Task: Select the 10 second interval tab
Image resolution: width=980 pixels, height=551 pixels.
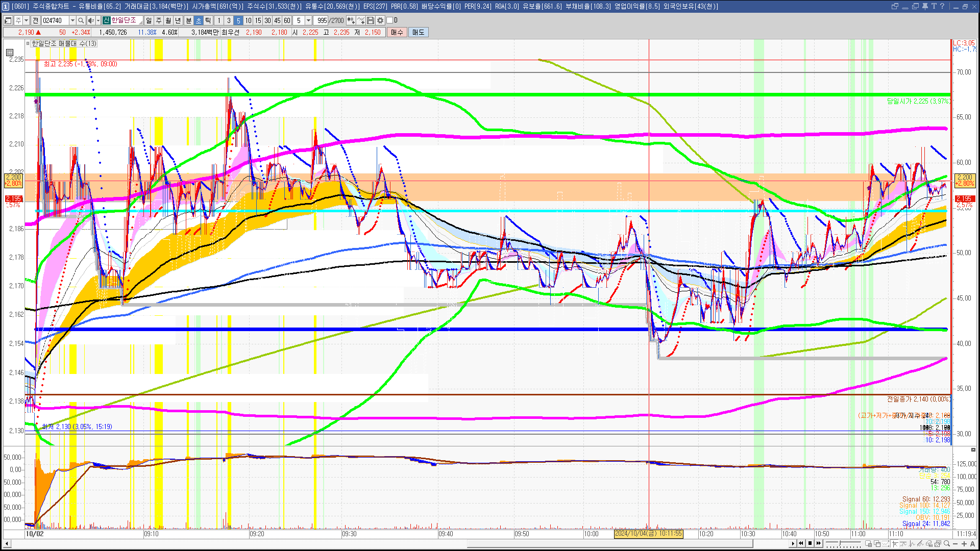Action: pos(248,20)
